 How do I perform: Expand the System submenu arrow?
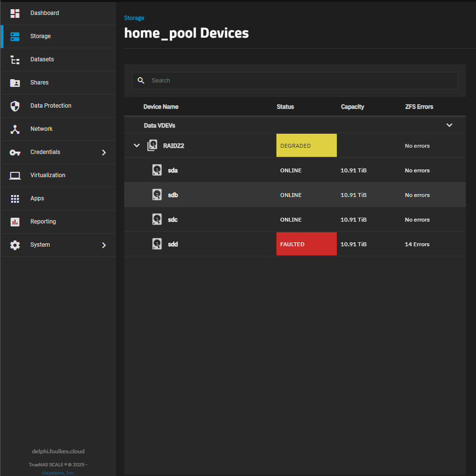[x=103, y=245]
